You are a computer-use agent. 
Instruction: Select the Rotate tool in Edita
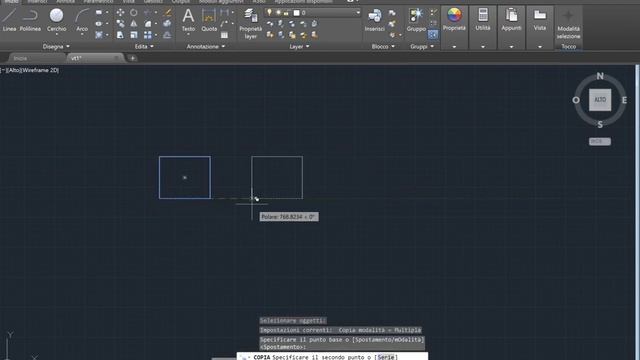point(133,13)
